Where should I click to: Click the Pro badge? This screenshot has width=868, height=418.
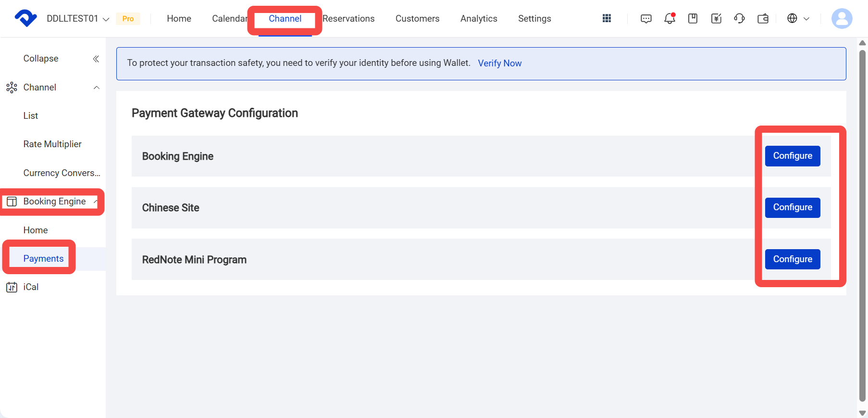tap(128, 19)
